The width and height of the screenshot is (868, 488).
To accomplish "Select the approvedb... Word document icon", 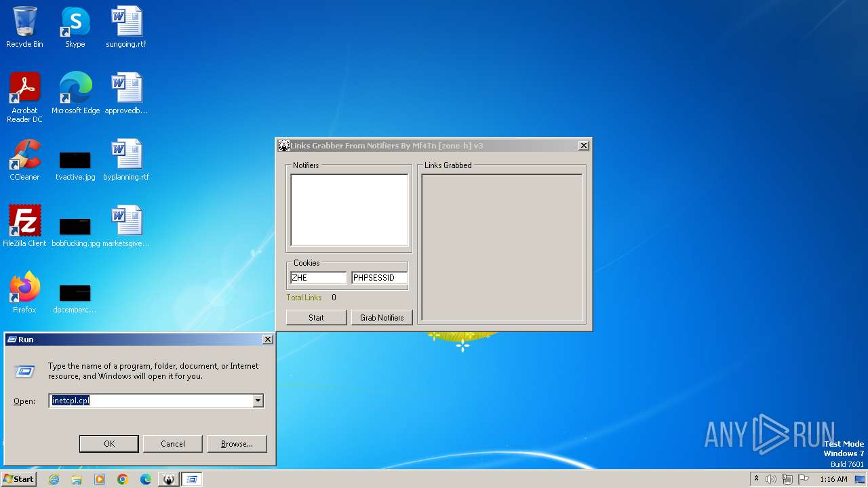I will click(x=126, y=94).
